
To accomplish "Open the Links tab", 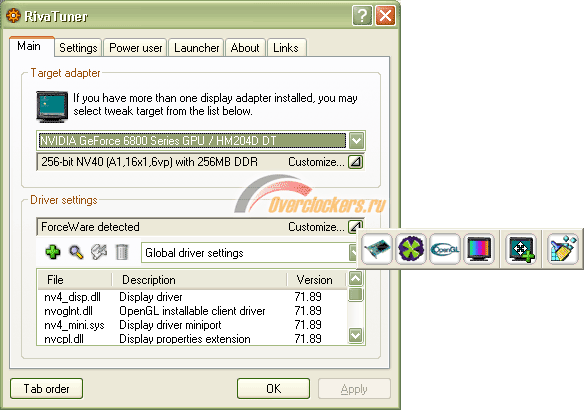I will pyautogui.click(x=286, y=48).
